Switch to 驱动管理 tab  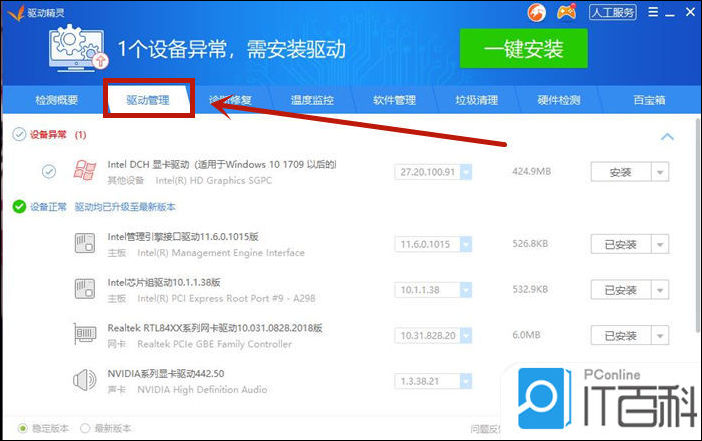click(148, 100)
